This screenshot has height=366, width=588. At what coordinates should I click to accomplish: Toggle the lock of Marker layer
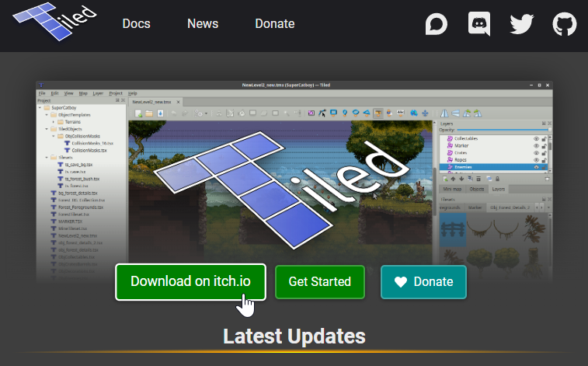[x=544, y=145]
